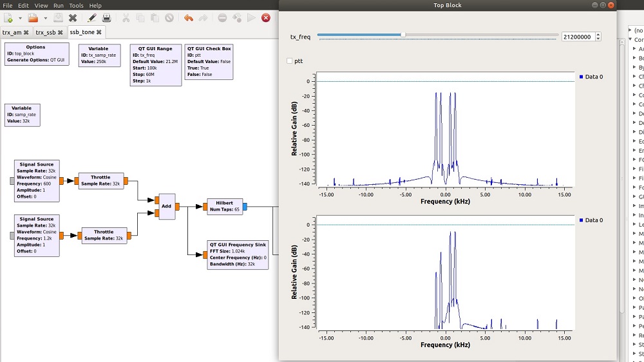The image size is (644, 362).
Task: Click the Execute flowgraph play icon
Action: click(x=252, y=18)
